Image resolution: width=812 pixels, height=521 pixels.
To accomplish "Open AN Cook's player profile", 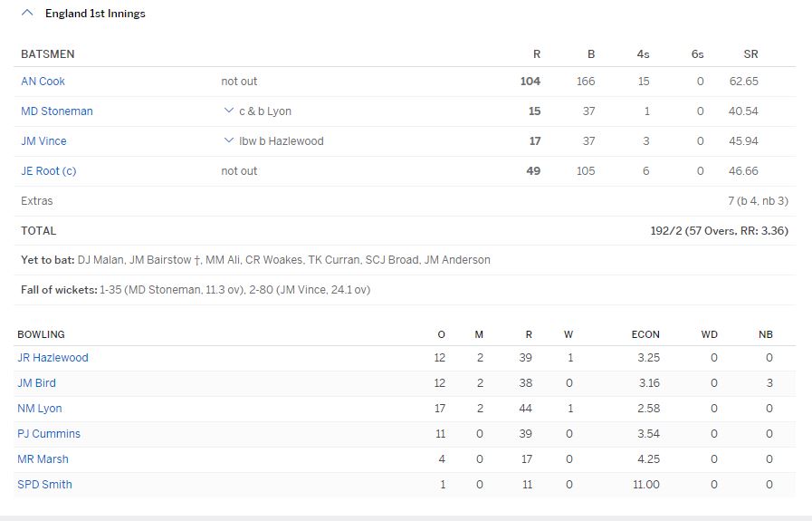I will pyautogui.click(x=43, y=81).
